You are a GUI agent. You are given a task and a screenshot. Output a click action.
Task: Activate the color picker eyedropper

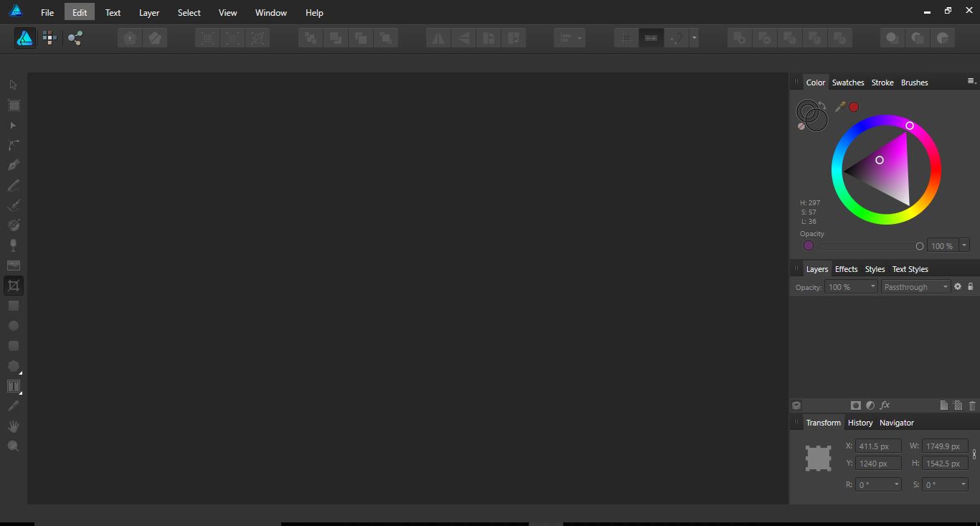pos(839,106)
